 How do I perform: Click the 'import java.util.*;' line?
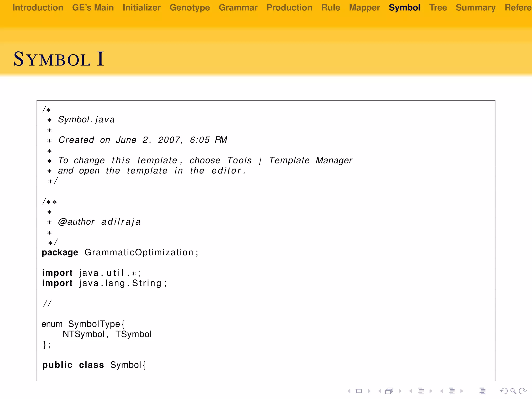[x=91, y=273]
